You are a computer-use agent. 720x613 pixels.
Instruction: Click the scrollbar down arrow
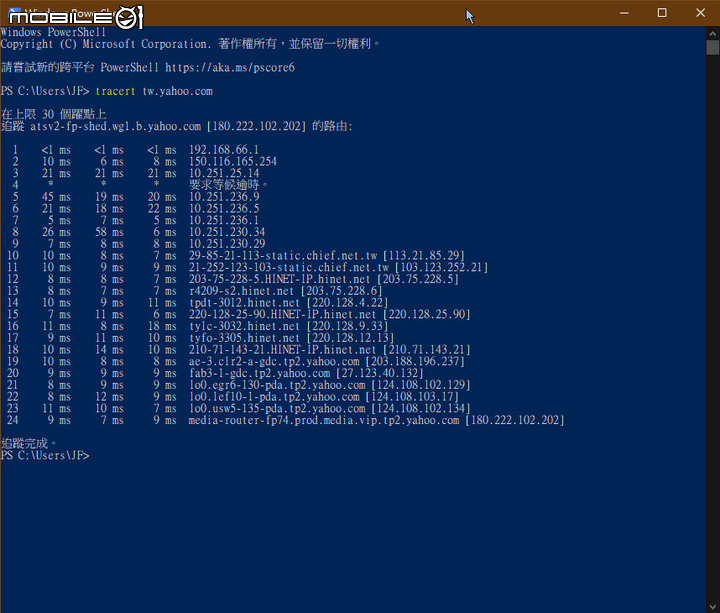pos(713,607)
